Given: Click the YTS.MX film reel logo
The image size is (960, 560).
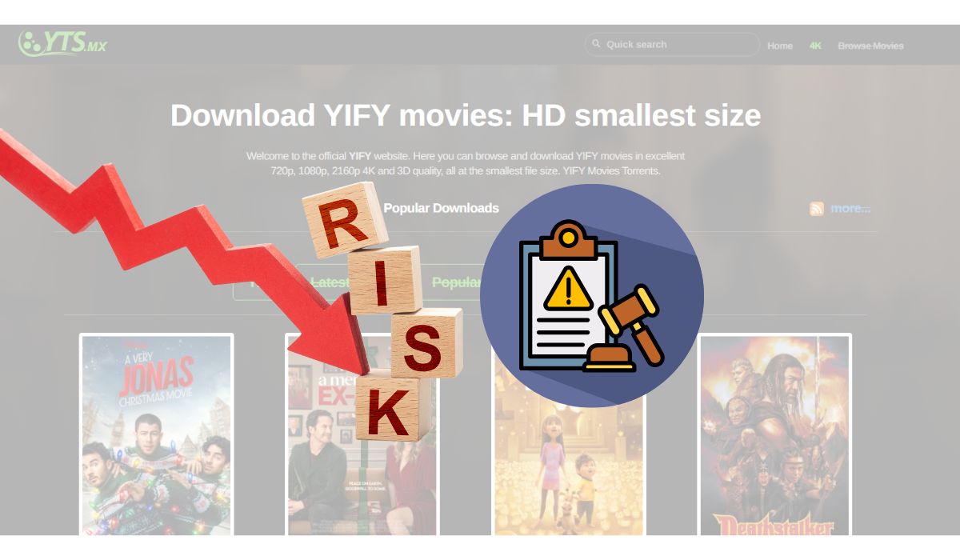Looking at the screenshot, I should pos(62,42).
